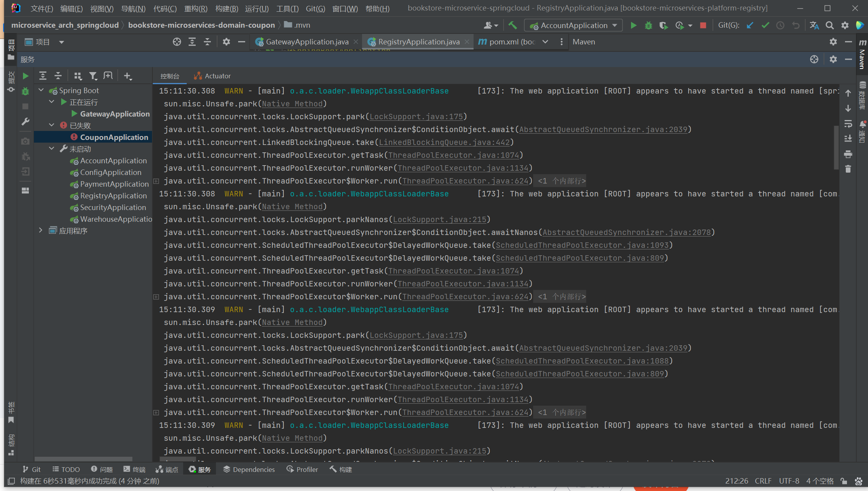Click the Filter funnel icon in services toolbar
868x491 pixels.
pos(93,76)
